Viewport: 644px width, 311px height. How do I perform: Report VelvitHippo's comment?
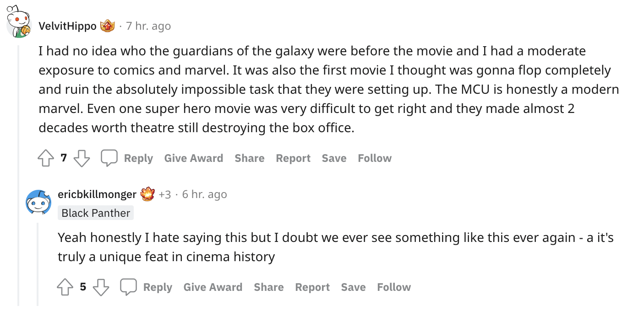click(293, 158)
